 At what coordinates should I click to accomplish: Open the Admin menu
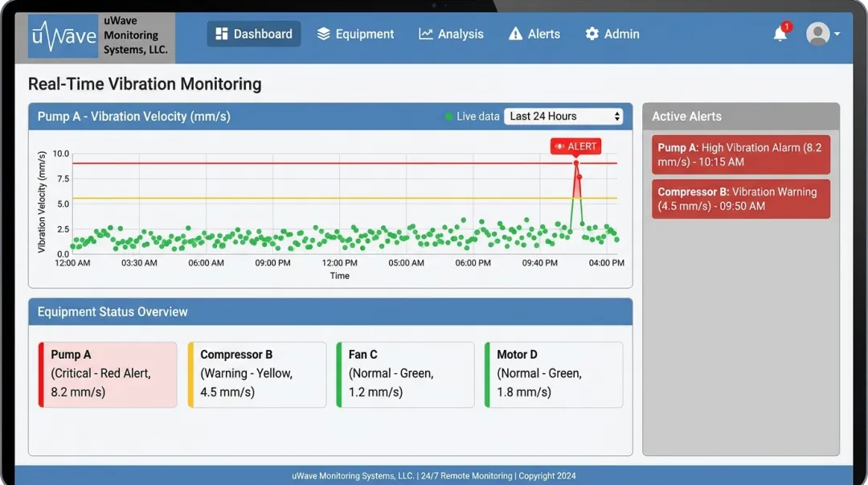pos(612,34)
